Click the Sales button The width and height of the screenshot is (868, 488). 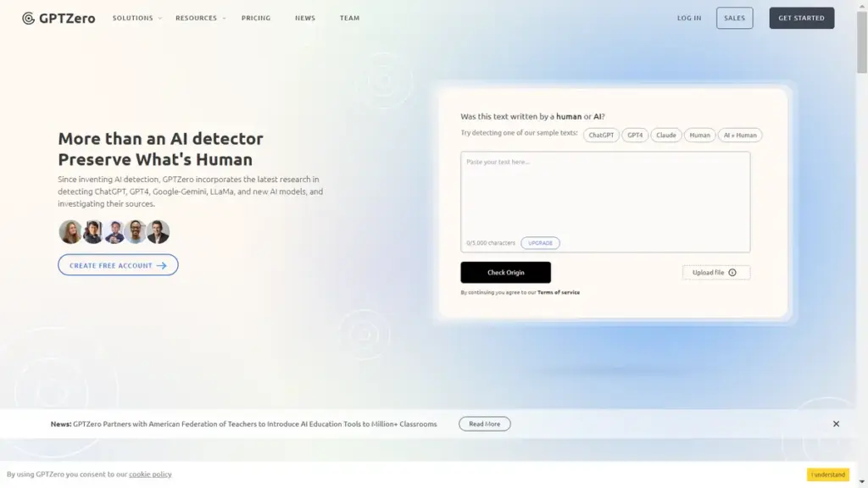(x=735, y=19)
